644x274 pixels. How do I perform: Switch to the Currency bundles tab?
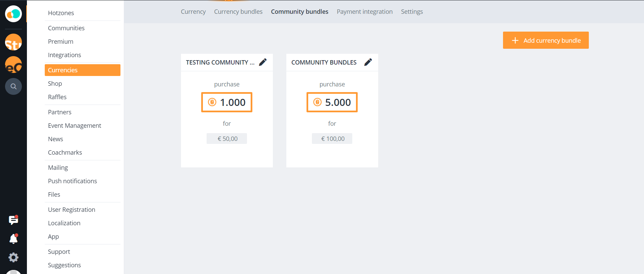(238, 12)
